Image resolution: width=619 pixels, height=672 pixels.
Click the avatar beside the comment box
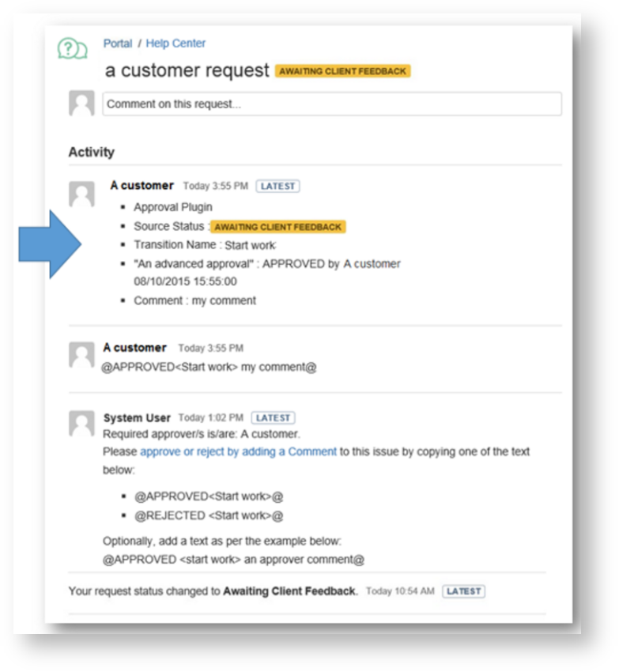tap(81, 104)
